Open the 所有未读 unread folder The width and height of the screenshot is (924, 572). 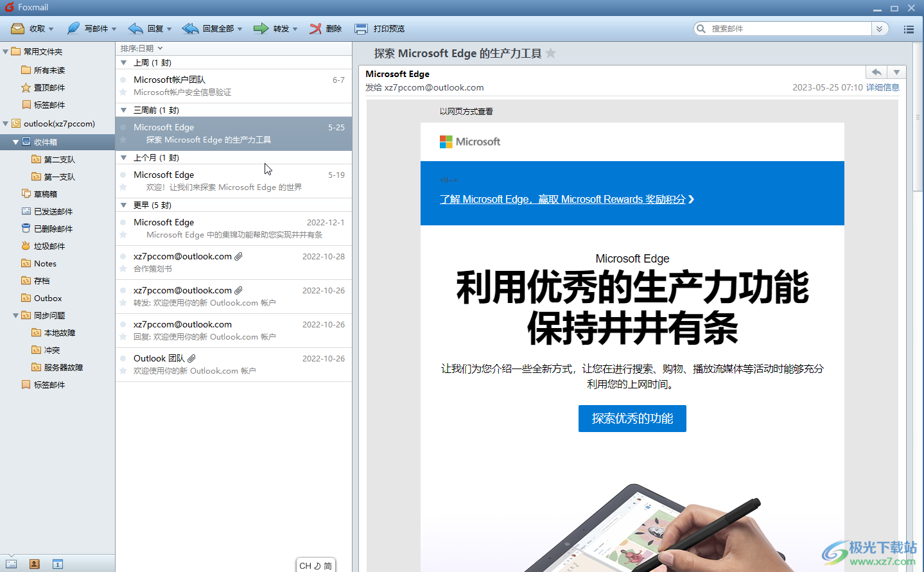pos(49,70)
